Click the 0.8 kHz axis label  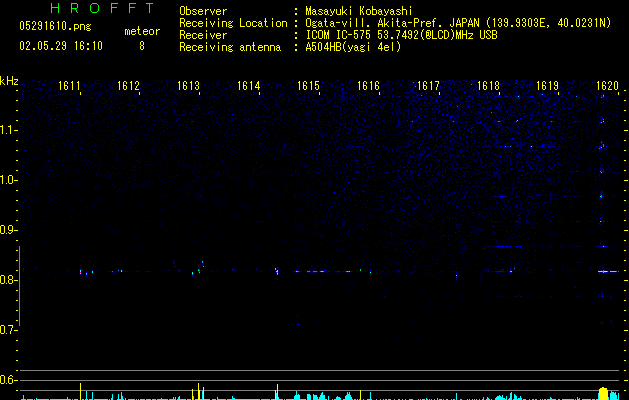coord(8,280)
